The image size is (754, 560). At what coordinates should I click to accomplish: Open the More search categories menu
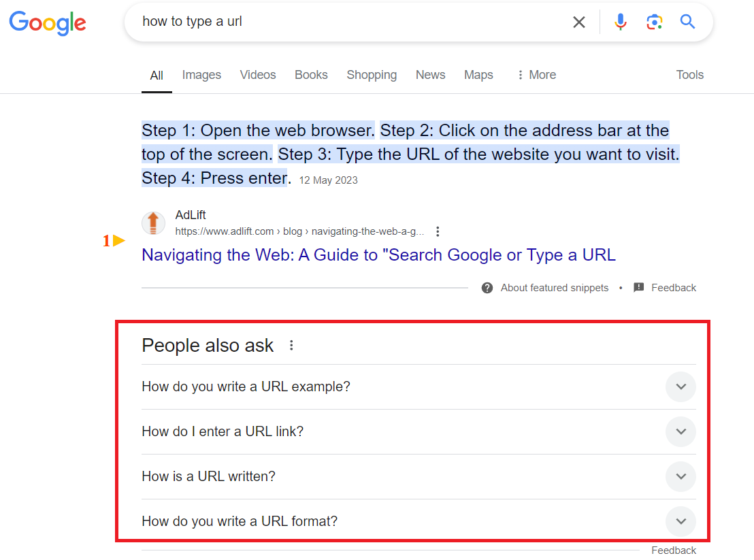pyautogui.click(x=537, y=75)
